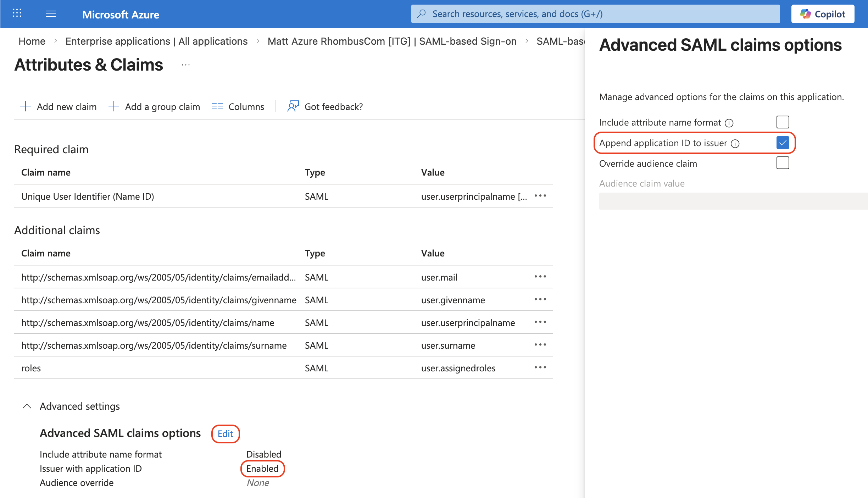This screenshot has height=498, width=868.
Task: Open the ellipsis menu beside Attributes & Claims
Action: [186, 65]
